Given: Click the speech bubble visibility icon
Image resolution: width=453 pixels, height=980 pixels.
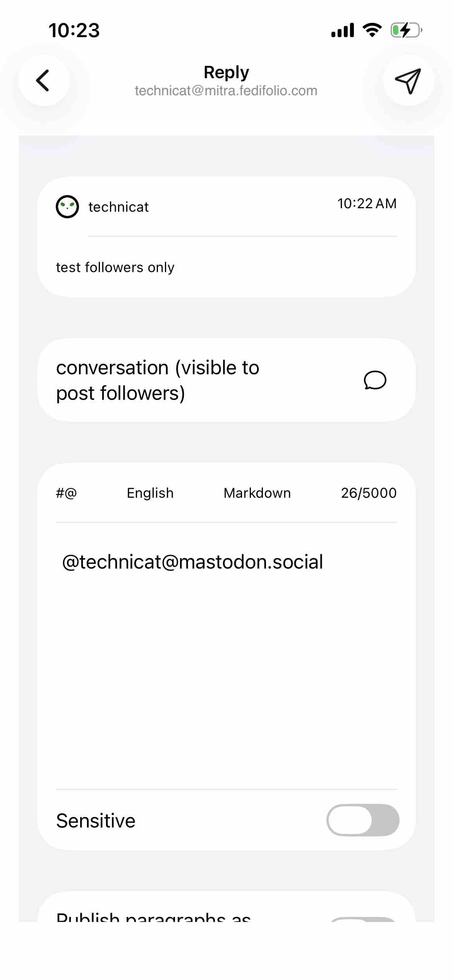Looking at the screenshot, I should [x=375, y=380].
